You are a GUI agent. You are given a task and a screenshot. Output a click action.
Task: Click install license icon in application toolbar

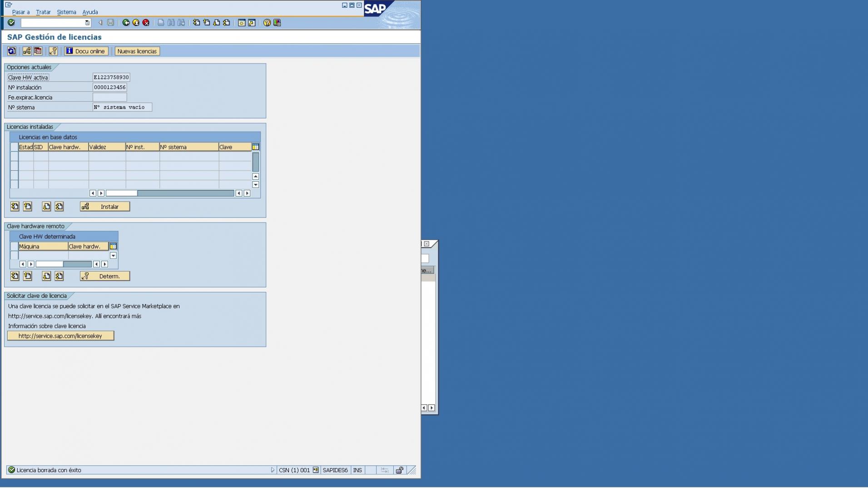tap(27, 51)
